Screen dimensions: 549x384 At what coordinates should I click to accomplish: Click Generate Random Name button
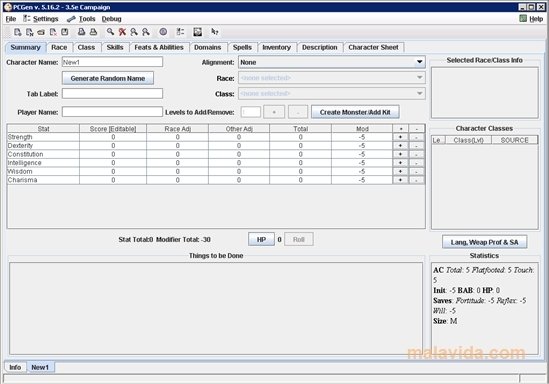(x=108, y=78)
